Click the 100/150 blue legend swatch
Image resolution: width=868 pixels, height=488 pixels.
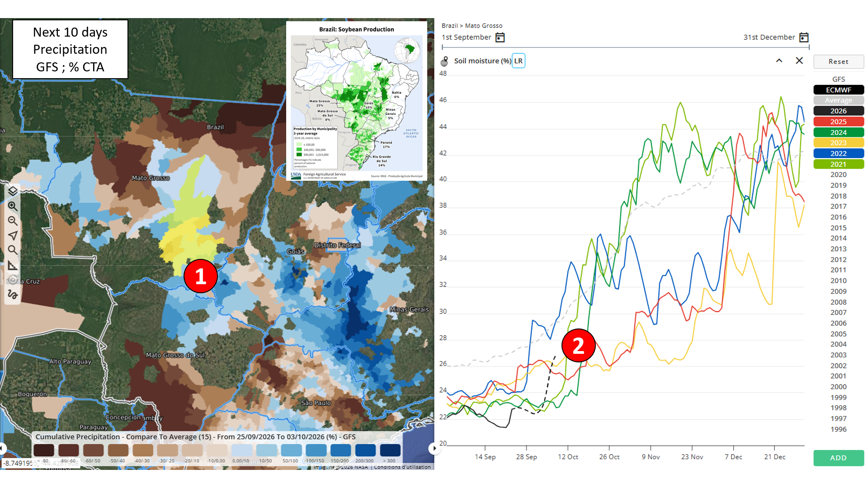point(316,450)
